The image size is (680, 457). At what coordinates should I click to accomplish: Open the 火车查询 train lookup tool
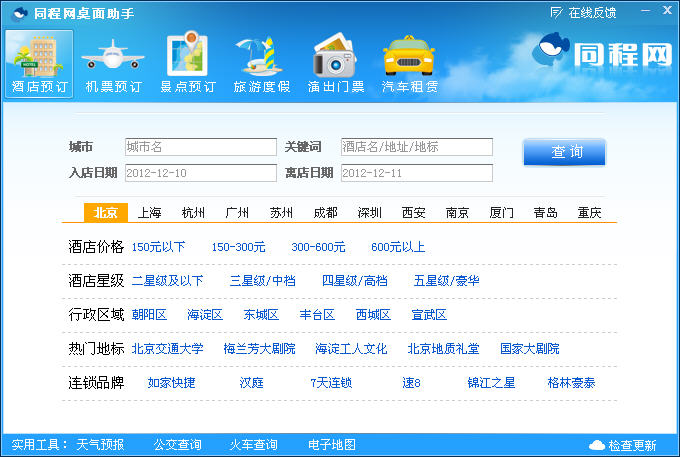click(x=254, y=445)
